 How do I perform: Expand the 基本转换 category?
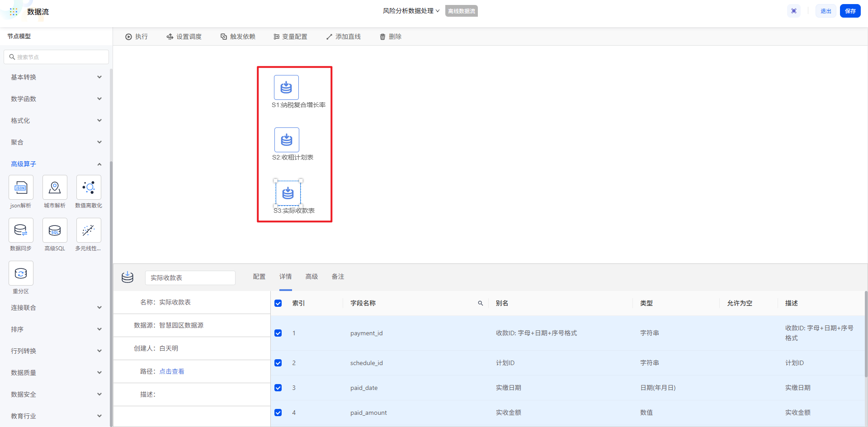(x=56, y=77)
